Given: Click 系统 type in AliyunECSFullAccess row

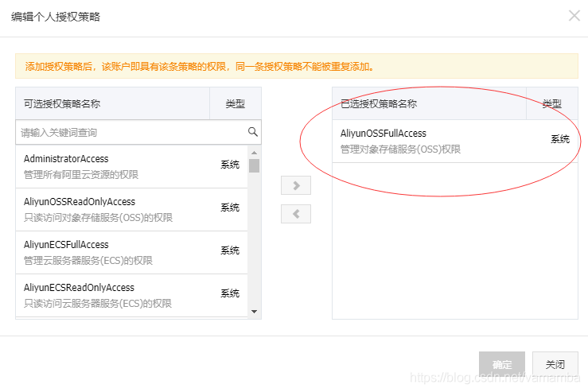Looking at the screenshot, I should click(x=230, y=250).
